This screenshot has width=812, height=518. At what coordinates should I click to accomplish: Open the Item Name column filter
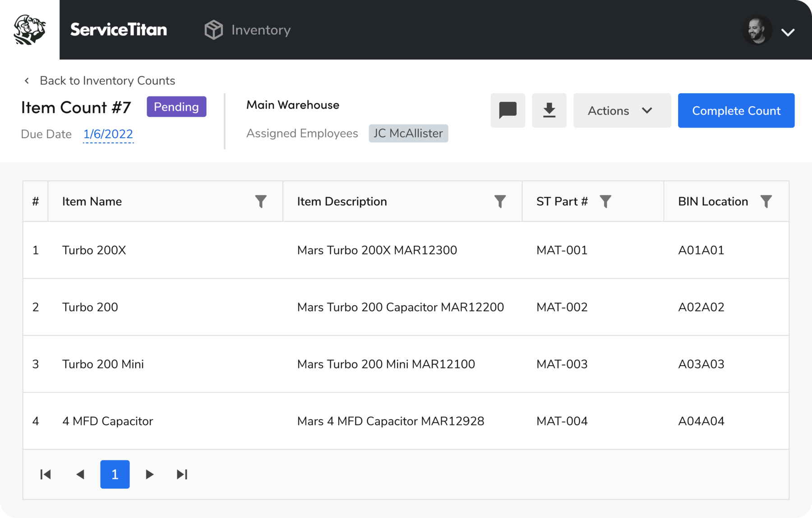coord(261,202)
